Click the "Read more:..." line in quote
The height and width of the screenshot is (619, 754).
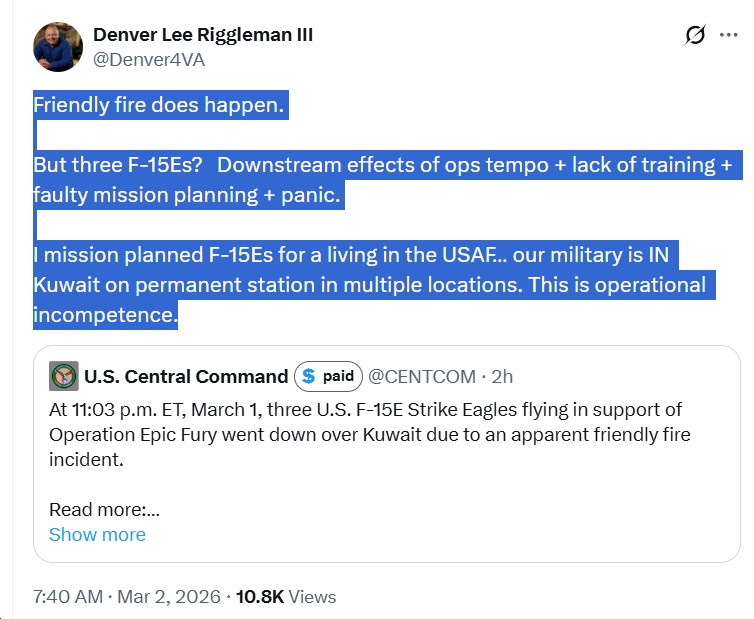click(104, 510)
